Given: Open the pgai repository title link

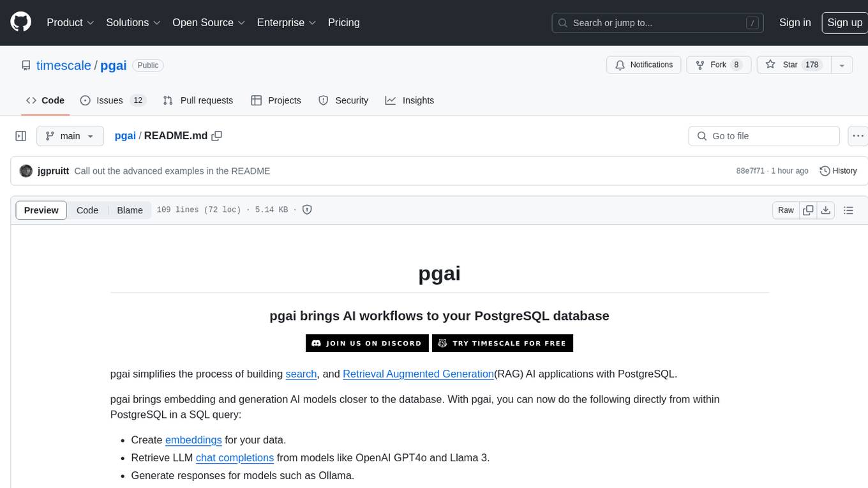Looking at the screenshot, I should point(114,65).
